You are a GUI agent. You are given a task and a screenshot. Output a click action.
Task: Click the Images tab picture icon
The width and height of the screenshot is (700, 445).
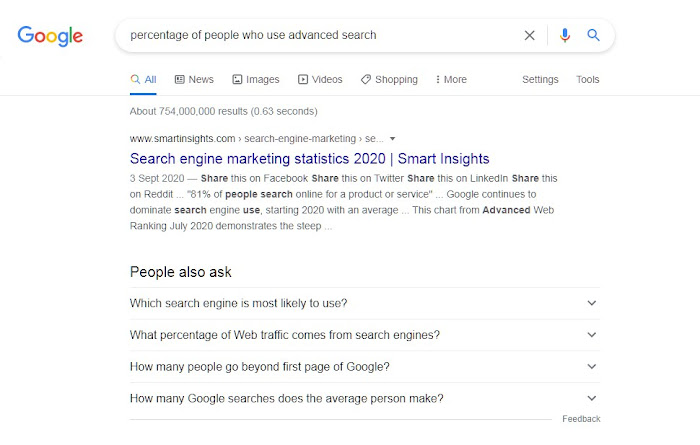[x=238, y=79]
